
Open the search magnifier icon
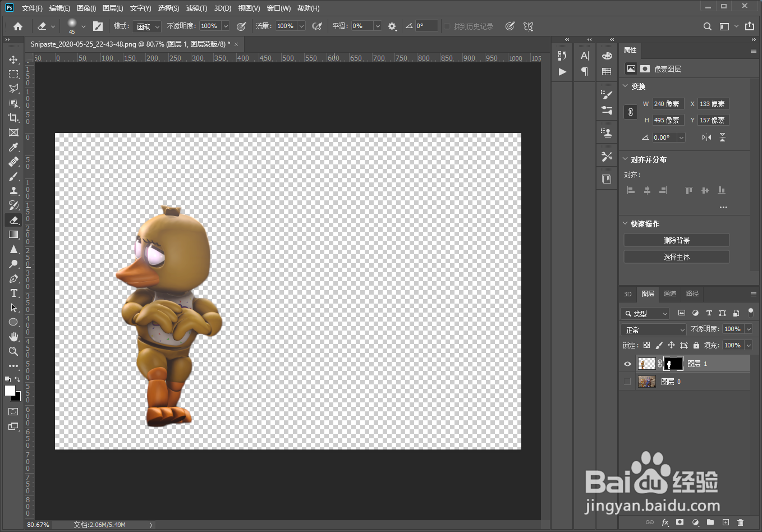point(708,26)
